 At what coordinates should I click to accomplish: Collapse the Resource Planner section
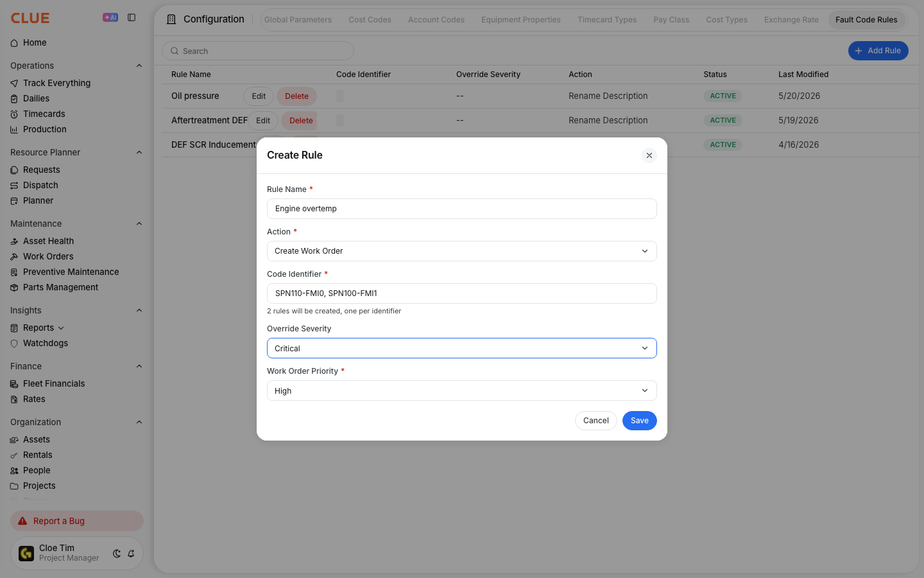[139, 152]
